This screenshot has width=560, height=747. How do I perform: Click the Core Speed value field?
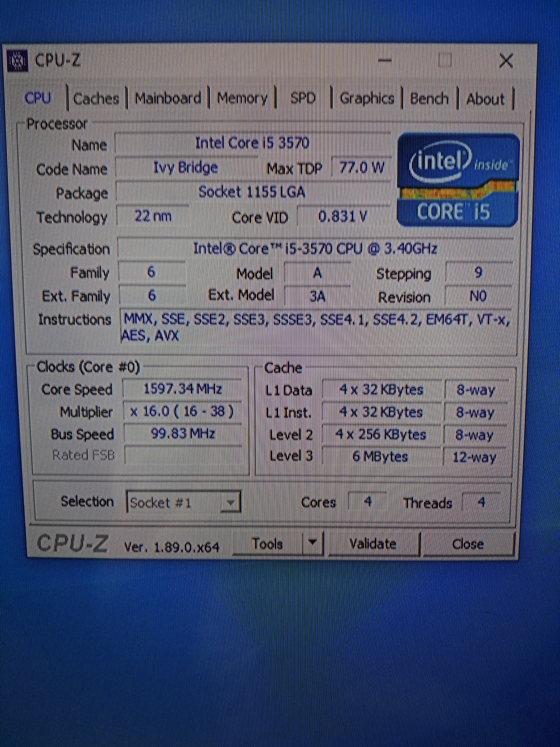tap(183, 389)
